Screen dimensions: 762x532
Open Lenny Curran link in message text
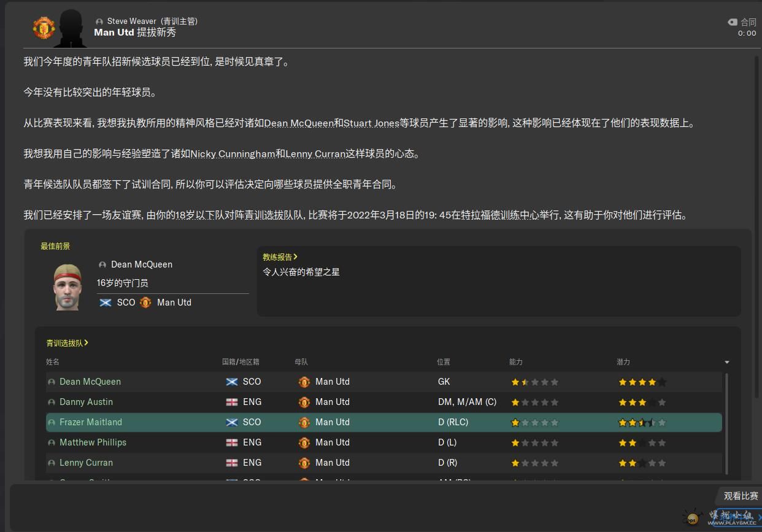pyautogui.click(x=315, y=154)
